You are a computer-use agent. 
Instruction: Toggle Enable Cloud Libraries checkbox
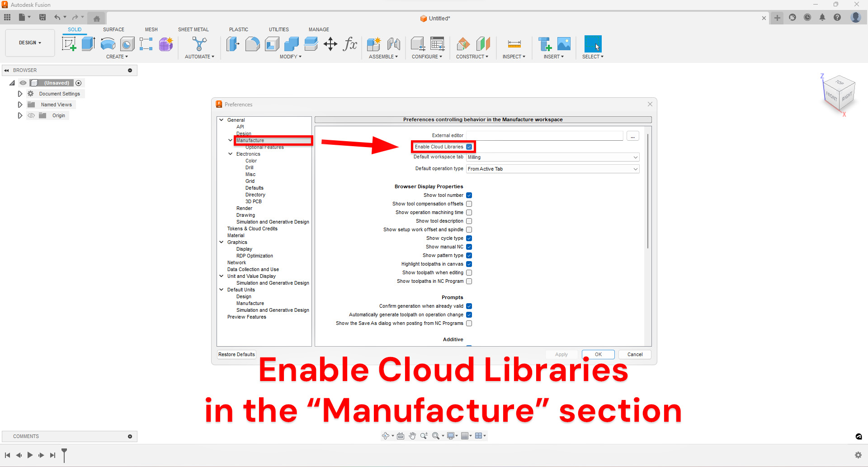click(469, 147)
